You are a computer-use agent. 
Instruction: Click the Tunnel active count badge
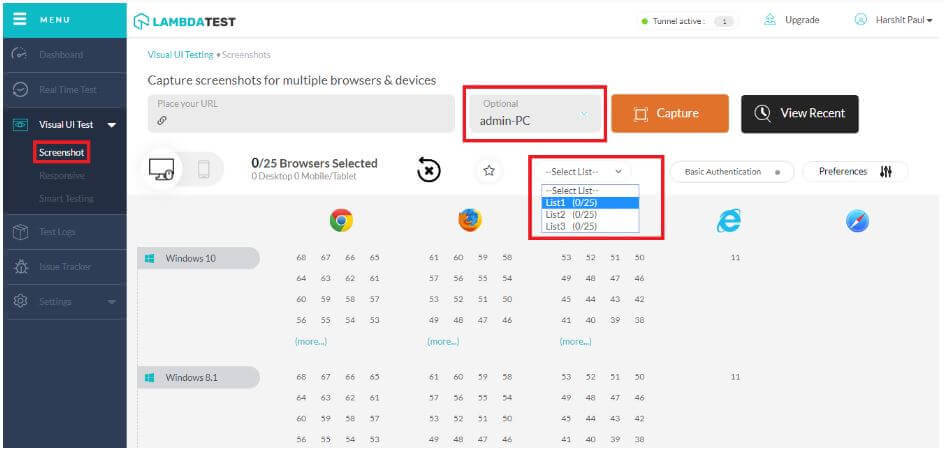point(724,21)
